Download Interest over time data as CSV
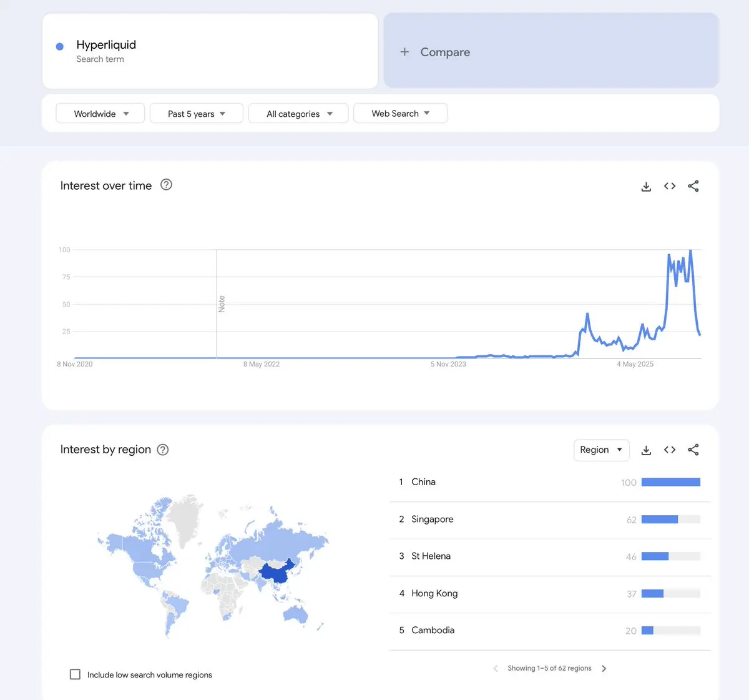The image size is (749, 700). [646, 186]
